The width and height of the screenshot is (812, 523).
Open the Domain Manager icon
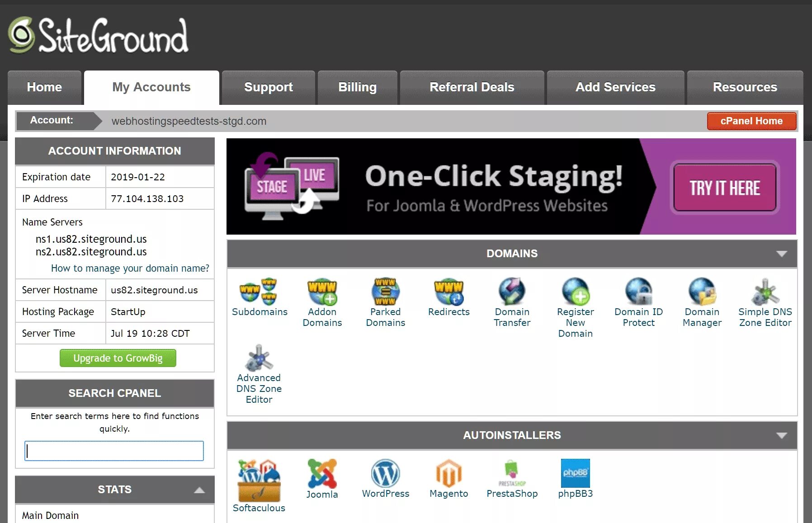click(702, 292)
